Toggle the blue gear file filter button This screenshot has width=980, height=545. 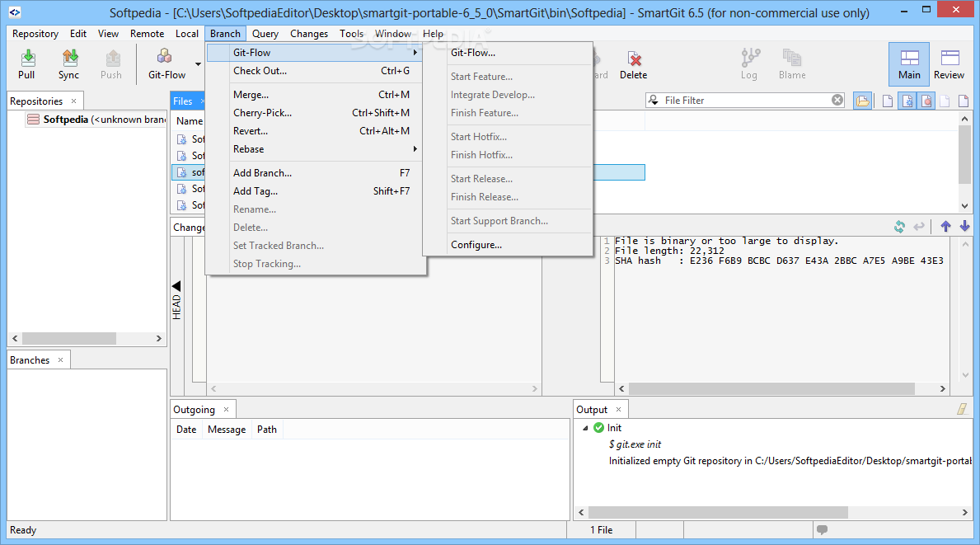(x=907, y=101)
